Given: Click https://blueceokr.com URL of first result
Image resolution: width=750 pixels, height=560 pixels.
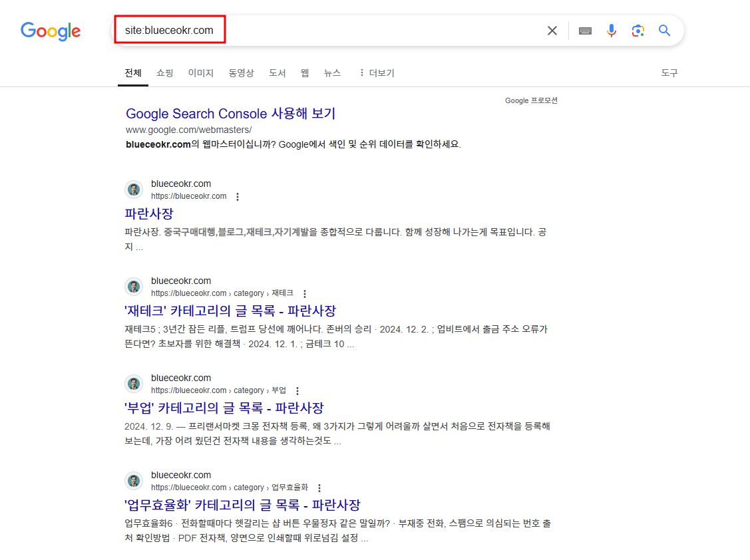Looking at the screenshot, I should (188, 196).
